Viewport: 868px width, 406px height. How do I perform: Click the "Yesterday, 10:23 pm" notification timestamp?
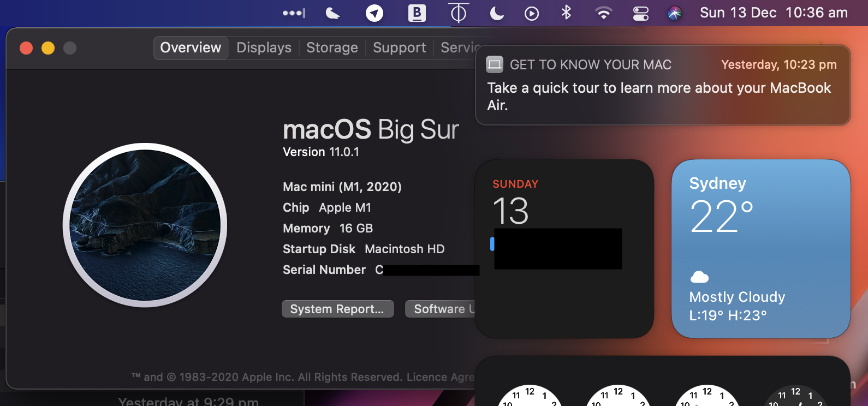pyautogui.click(x=779, y=64)
